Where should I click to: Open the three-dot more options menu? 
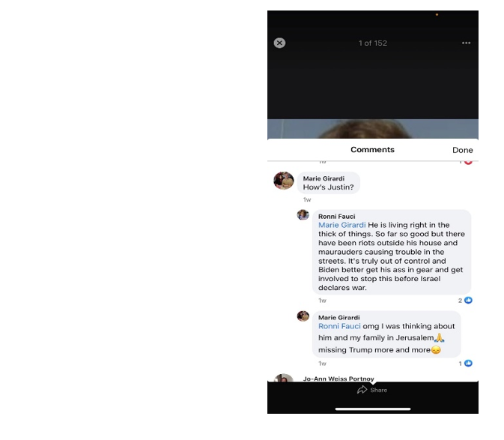pyautogui.click(x=466, y=43)
